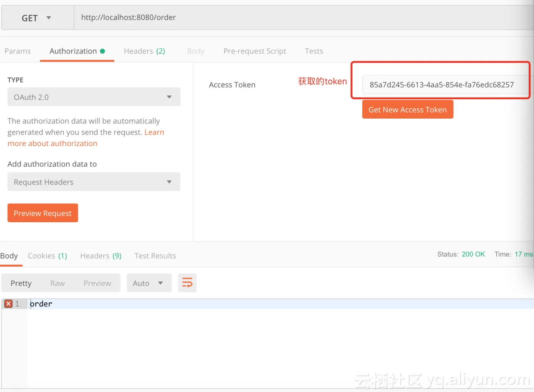
Task: Switch to the Tests tab
Action: 314,51
